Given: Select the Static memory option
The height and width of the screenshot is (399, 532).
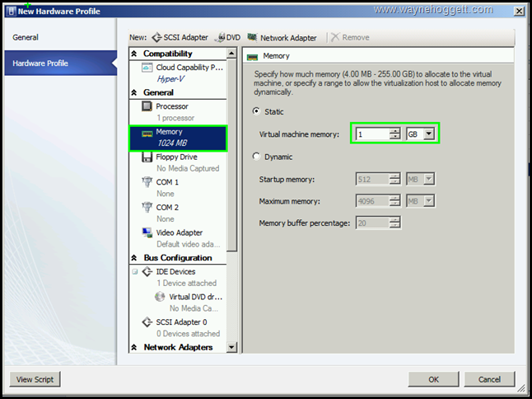Looking at the screenshot, I should pyautogui.click(x=256, y=111).
